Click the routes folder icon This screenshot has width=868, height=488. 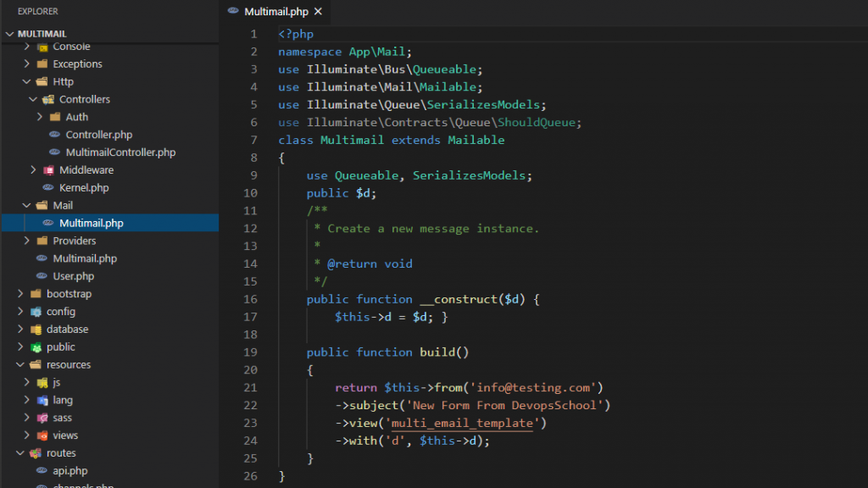tap(36, 453)
